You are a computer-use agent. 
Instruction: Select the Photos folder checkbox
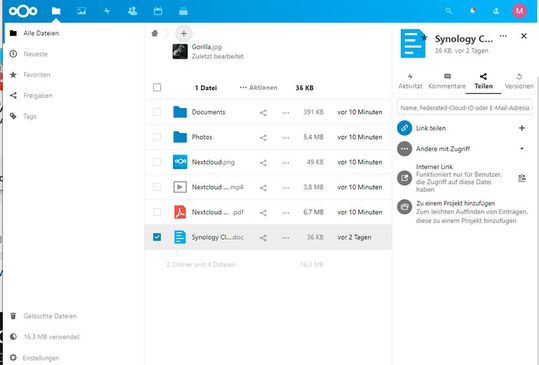[x=157, y=137]
